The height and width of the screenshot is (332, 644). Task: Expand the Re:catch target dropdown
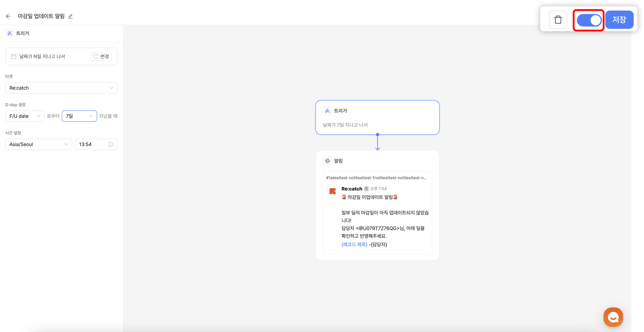pyautogui.click(x=61, y=88)
